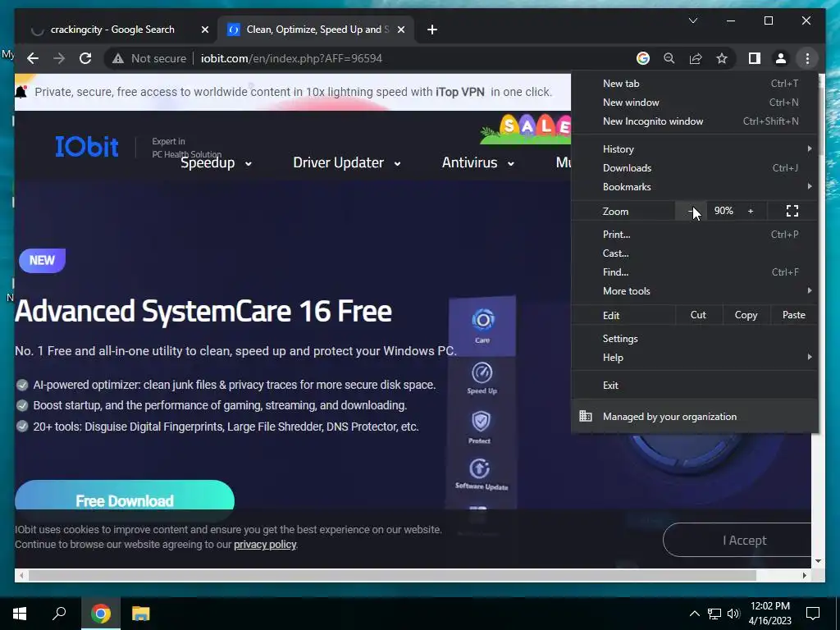Select Cast... in the menu
Screen dimensions: 840x630
[695, 253]
